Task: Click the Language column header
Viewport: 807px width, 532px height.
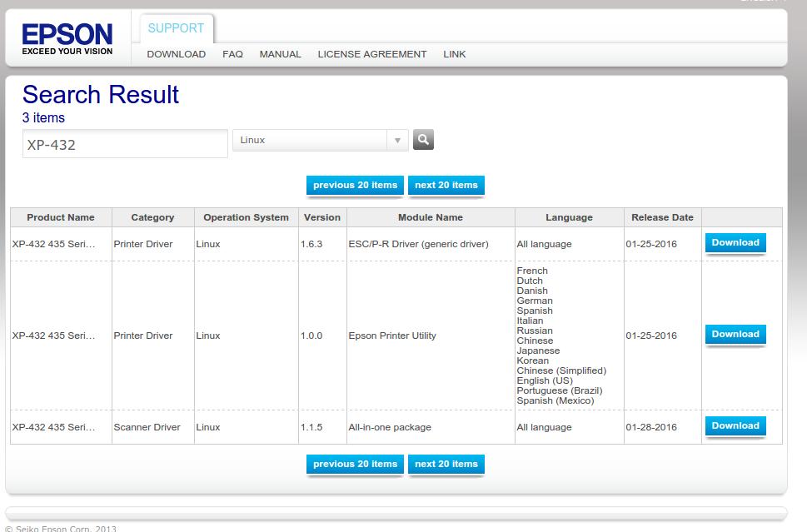Action: pyautogui.click(x=569, y=217)
